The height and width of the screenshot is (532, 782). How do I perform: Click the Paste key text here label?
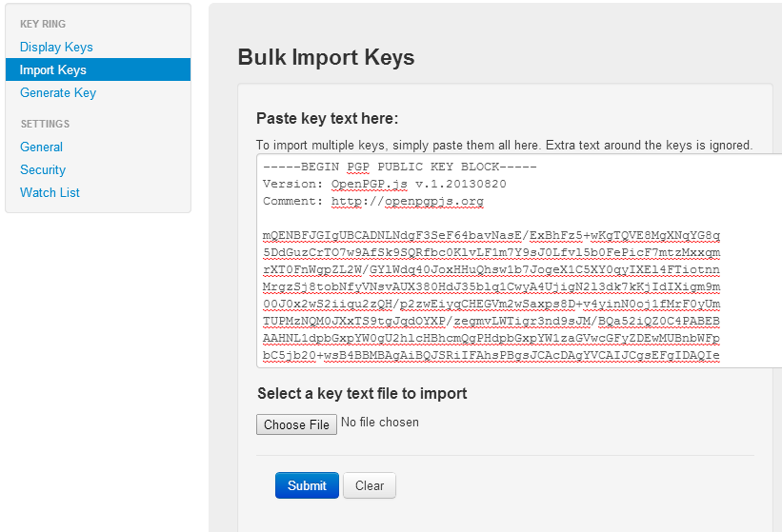[x=327, y=119]
